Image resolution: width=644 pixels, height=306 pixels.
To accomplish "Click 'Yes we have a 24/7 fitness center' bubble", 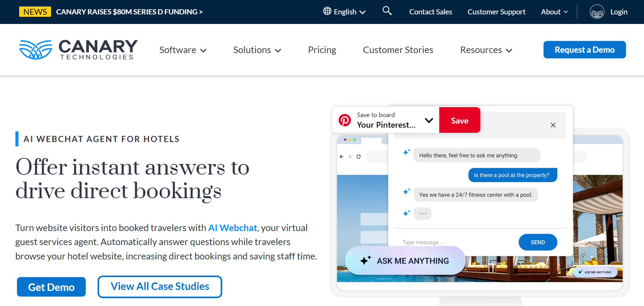I will point(476,195).
